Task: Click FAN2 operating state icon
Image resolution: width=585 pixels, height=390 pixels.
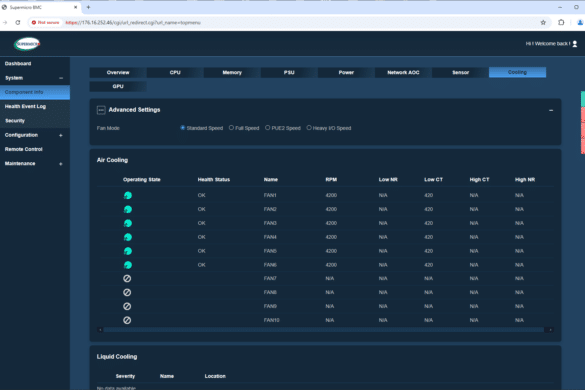Action: [x=128, y=209]
